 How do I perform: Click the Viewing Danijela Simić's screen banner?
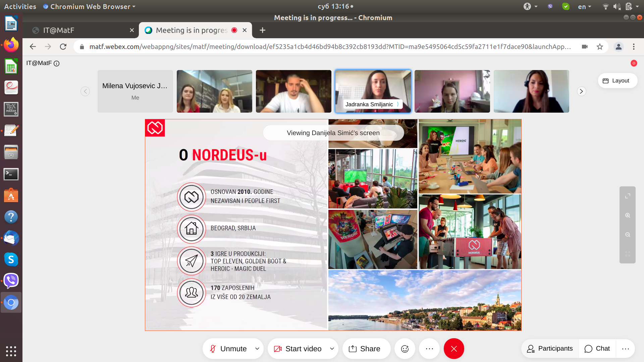(x=333, y=133)
